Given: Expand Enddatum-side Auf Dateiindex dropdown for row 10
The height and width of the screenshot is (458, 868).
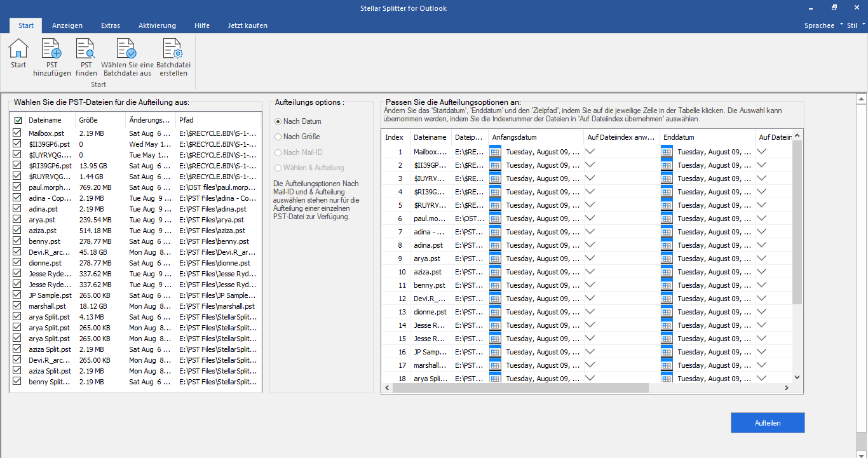Looking at the screenshot, I should (x=761, y=271).
